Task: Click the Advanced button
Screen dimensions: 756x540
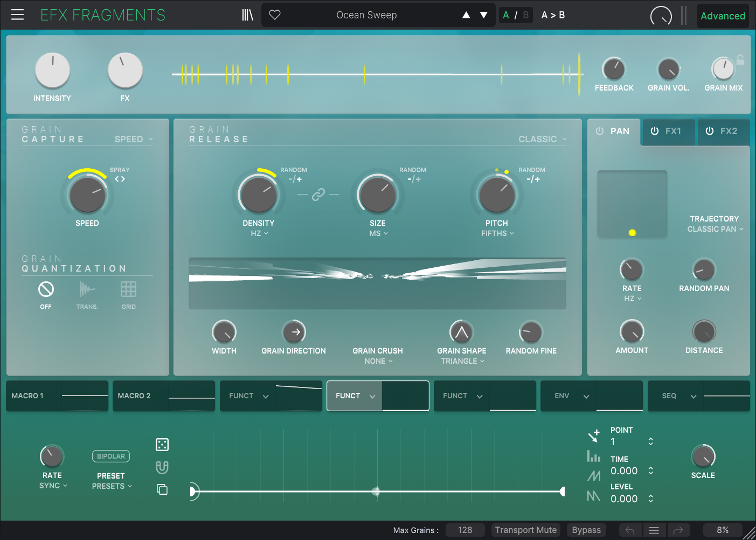Action: point(723,16)
